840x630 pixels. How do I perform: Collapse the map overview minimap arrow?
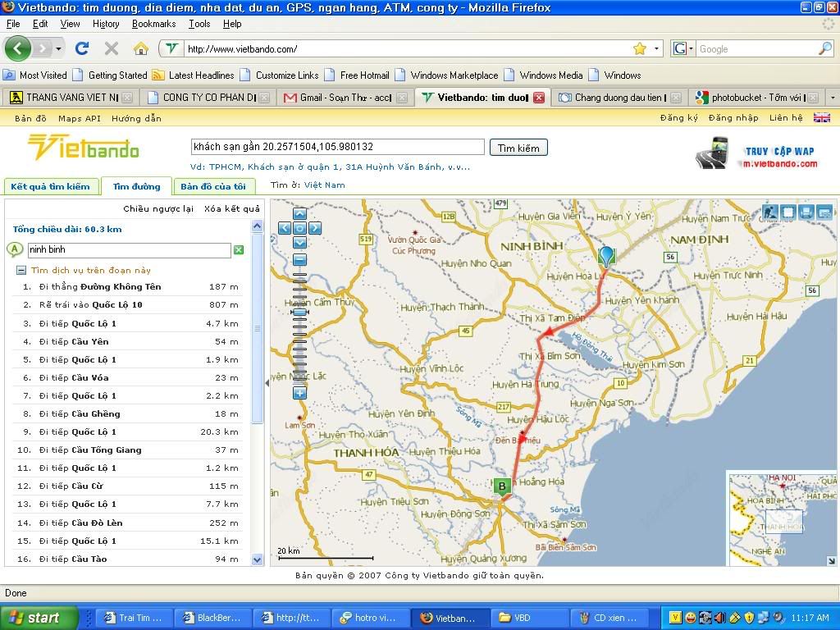[x=831, y=560]
